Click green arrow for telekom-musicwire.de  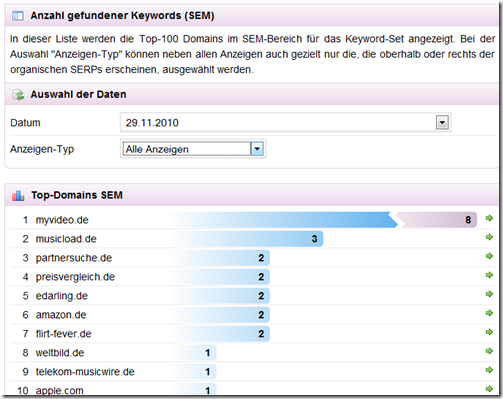[x=489, y=370]
